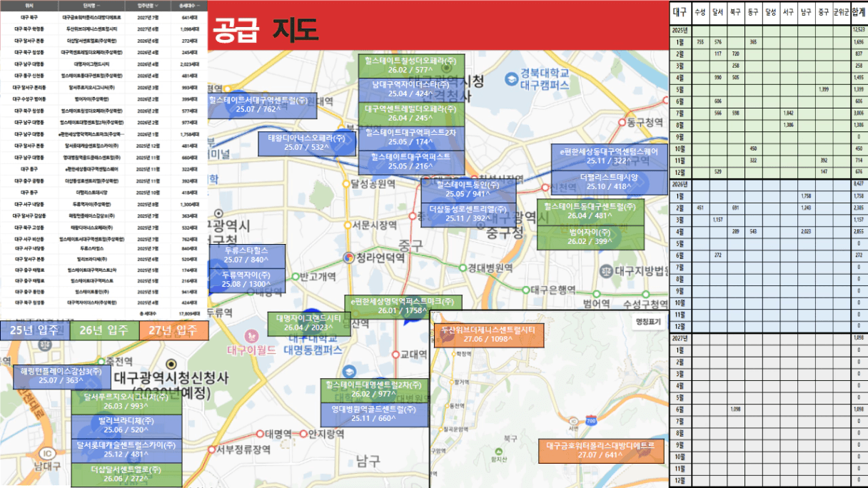Screen dimensions: 868x488
Task: Select the 힐스테이트서대구역센트럴(주) map label
Action: point(261,106)
